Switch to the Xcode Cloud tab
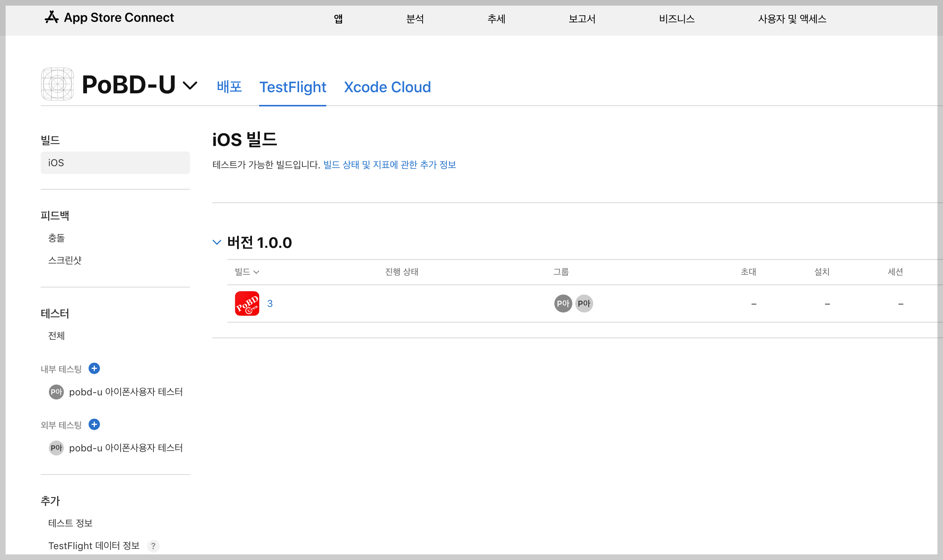The height and width of the screenshot is (560, 943). tap(387, 87)
